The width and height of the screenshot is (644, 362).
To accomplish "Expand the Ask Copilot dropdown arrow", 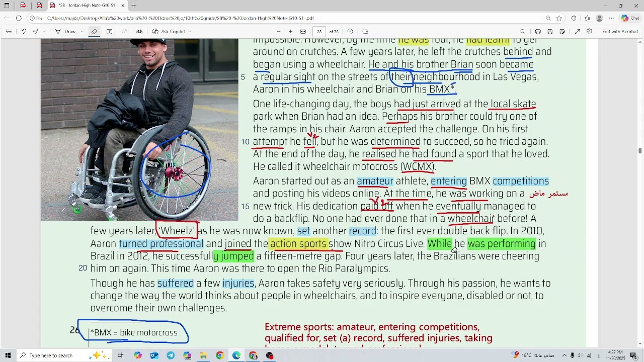I will coord(190,31).
